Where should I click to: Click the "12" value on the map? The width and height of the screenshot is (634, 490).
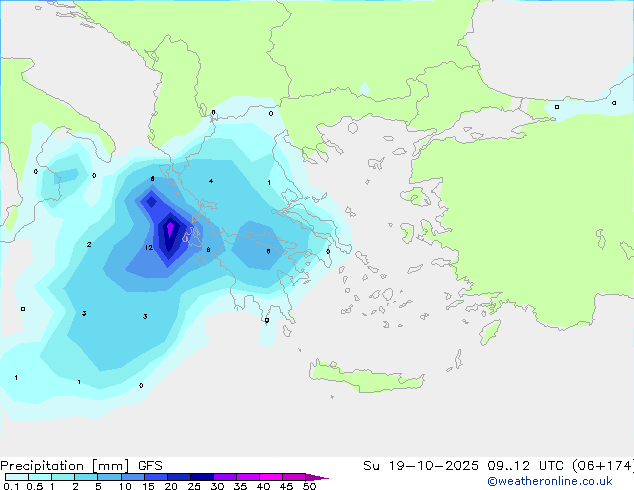coord(149,247)
